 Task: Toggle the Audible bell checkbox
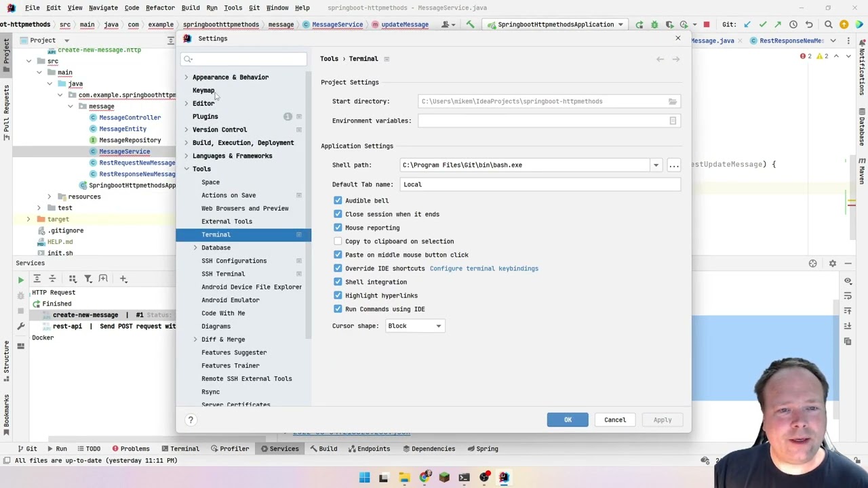click(x=338, y=201)
